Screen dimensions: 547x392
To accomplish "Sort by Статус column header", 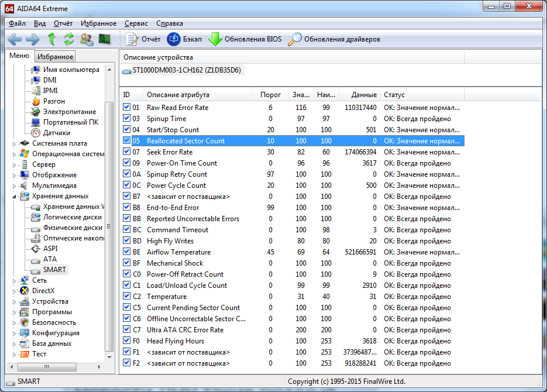I will click(422, 95).
